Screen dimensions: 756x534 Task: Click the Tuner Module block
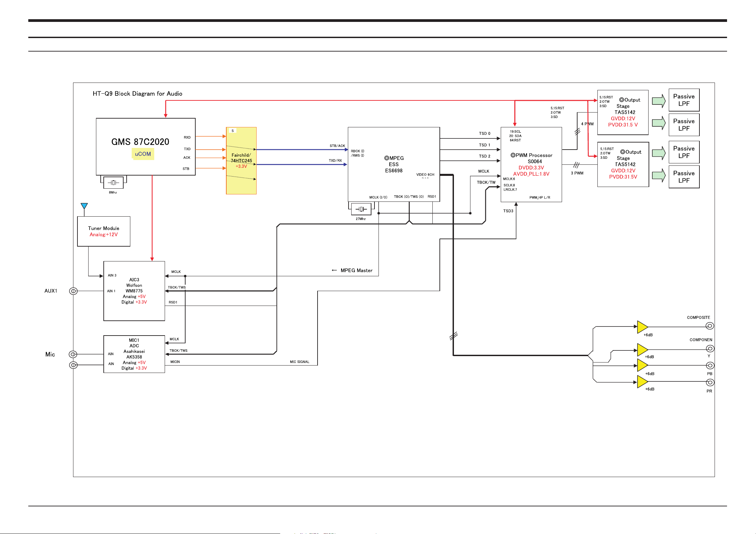tap(104, 231)
